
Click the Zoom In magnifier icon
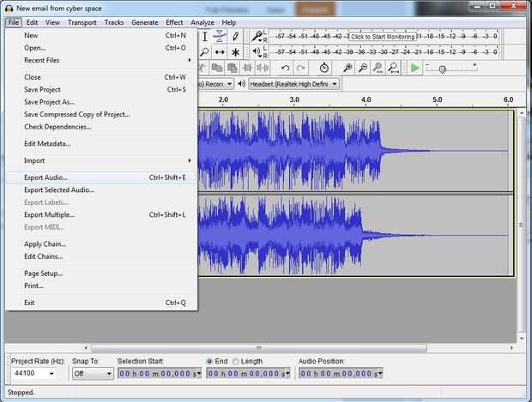click(348, 68)
